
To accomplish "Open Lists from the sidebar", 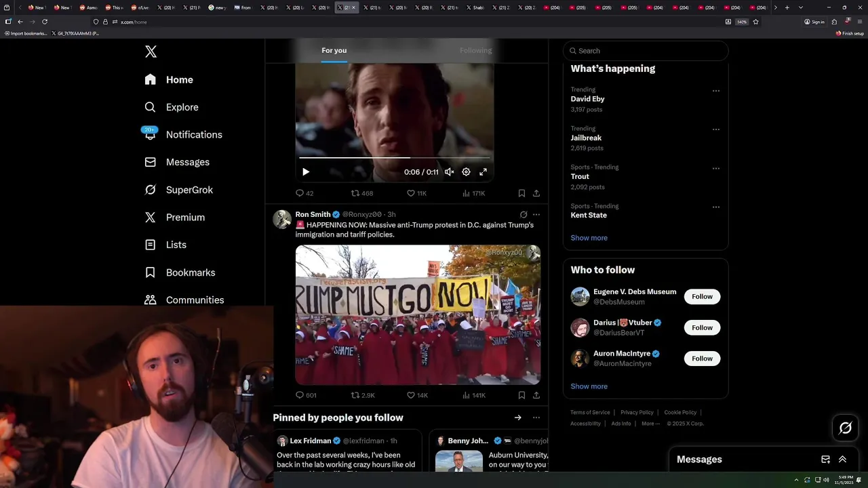I will coord(165,245).
